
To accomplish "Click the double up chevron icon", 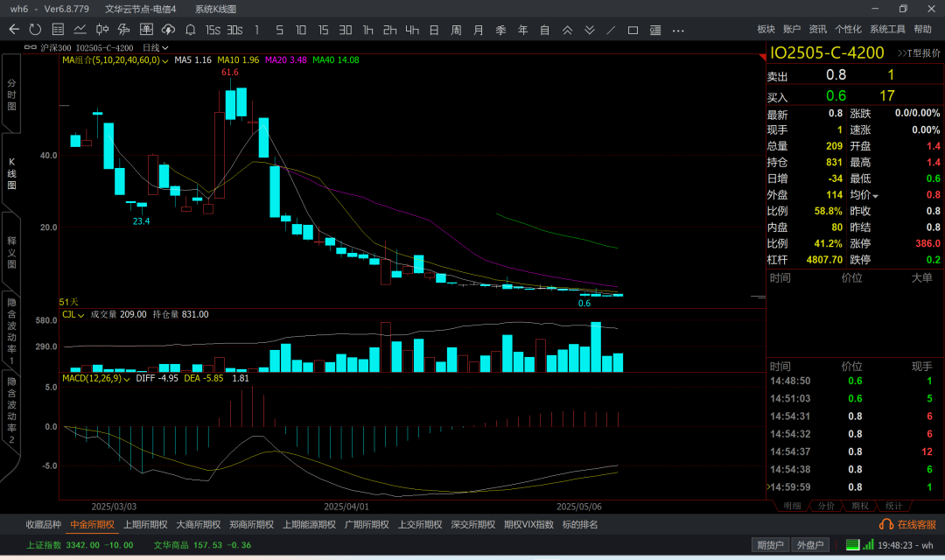I will [567, 30].
